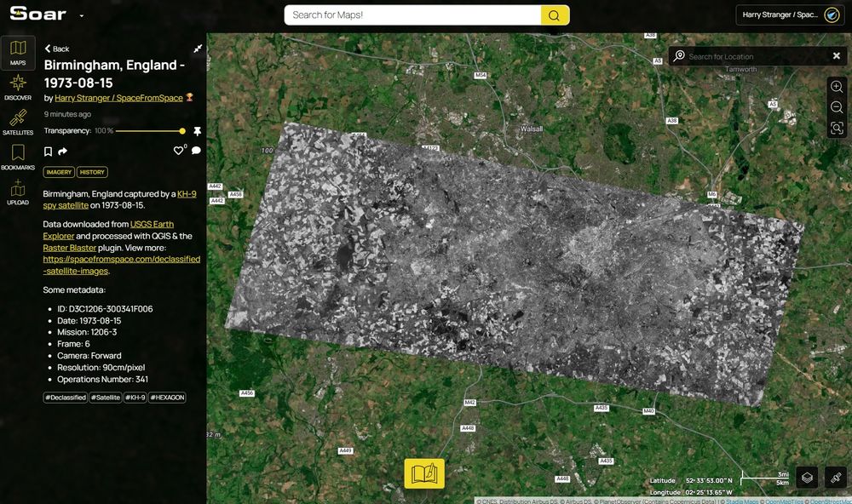This screenshot has width=852, height=504.
Task: Close the location search box
Action: (x=837, y=56)
